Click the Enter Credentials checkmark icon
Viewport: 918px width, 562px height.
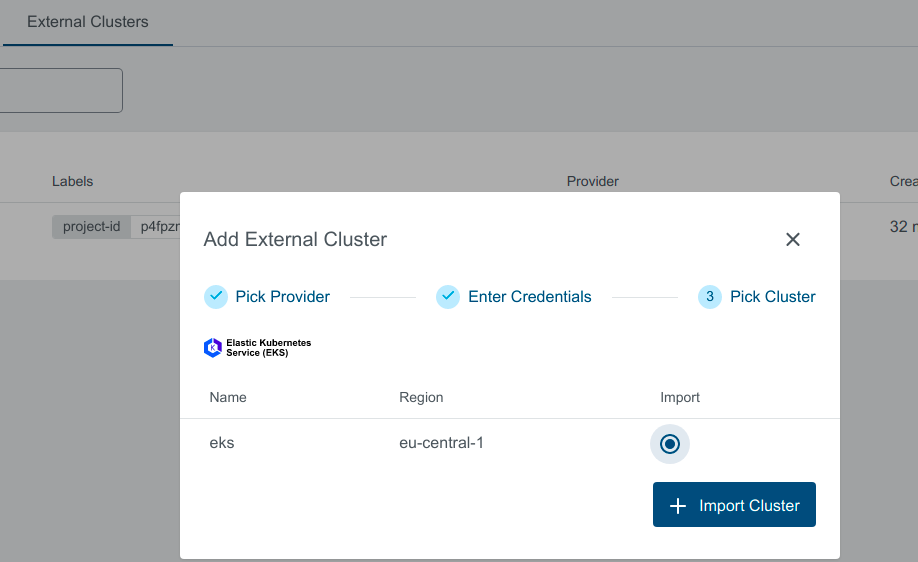[x=448, y=297]
